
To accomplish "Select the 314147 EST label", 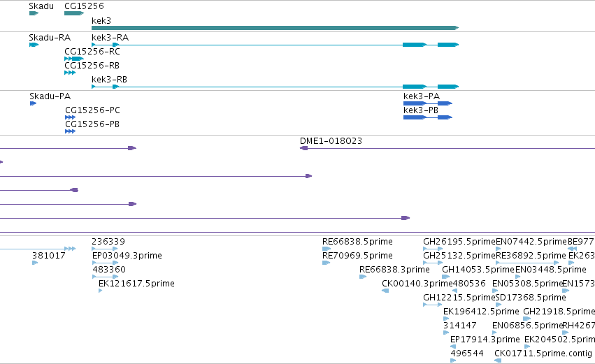I will point(459,326).
